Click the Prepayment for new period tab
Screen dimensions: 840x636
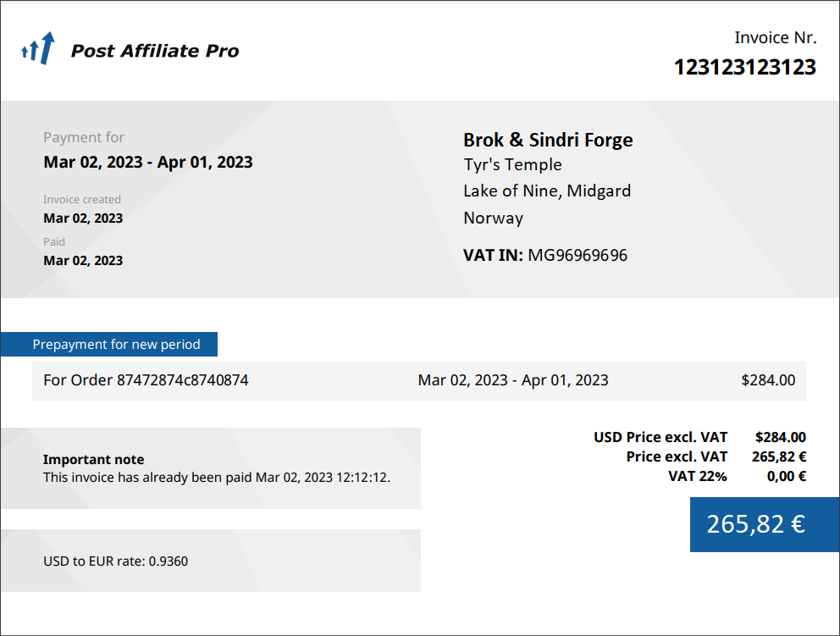(116, 345)
